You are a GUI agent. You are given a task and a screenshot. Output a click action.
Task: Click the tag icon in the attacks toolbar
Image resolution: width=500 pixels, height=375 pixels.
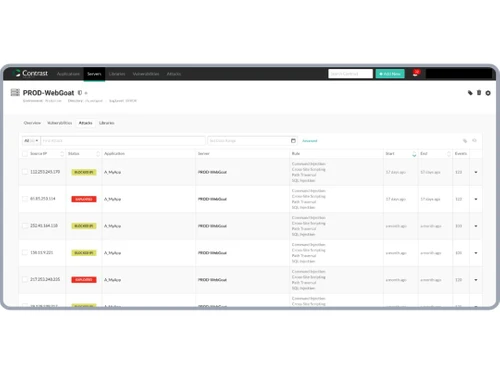[x=465, y=141]
